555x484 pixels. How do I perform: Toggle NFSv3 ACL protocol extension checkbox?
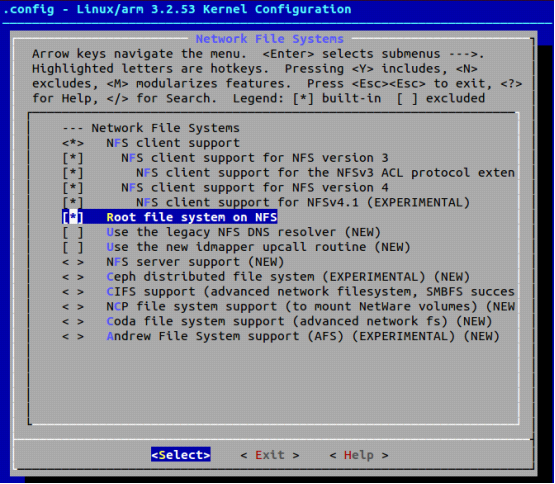click(73, 173)
